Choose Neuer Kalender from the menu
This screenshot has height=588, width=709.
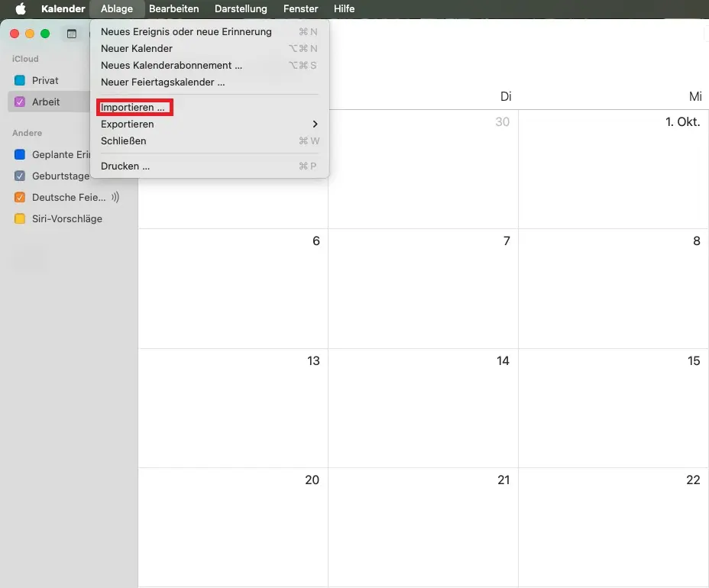coord(136,48)
